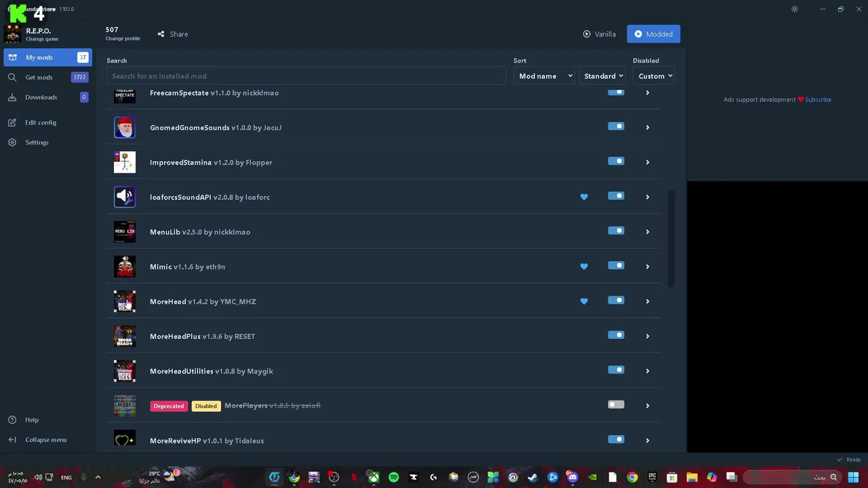Click Change game under R.E.P.O.
The width and height of the screenshot is (868, 488).
pos(42,39)
